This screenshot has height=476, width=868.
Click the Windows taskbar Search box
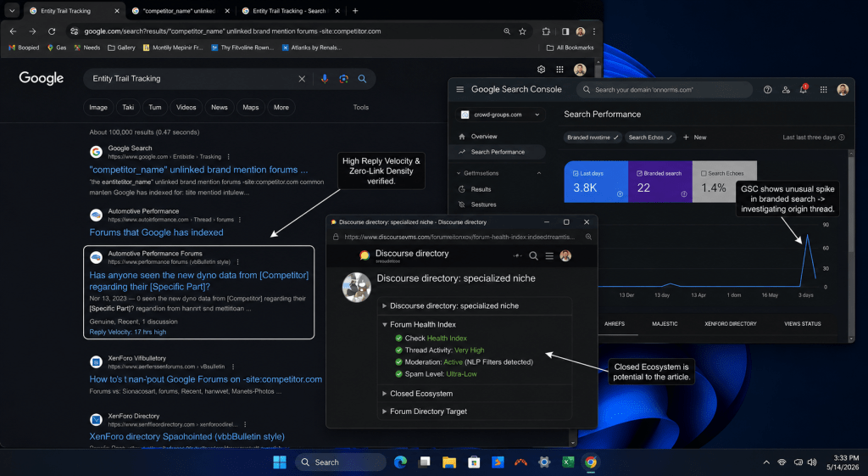(x=341, y=462)
